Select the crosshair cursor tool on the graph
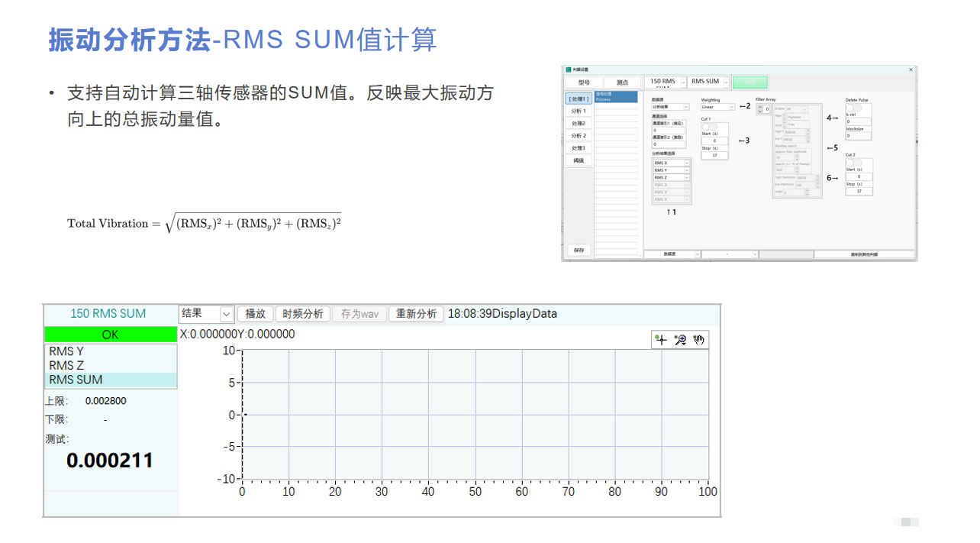Viewport: 980px width, 543px height. coord(660,340)
